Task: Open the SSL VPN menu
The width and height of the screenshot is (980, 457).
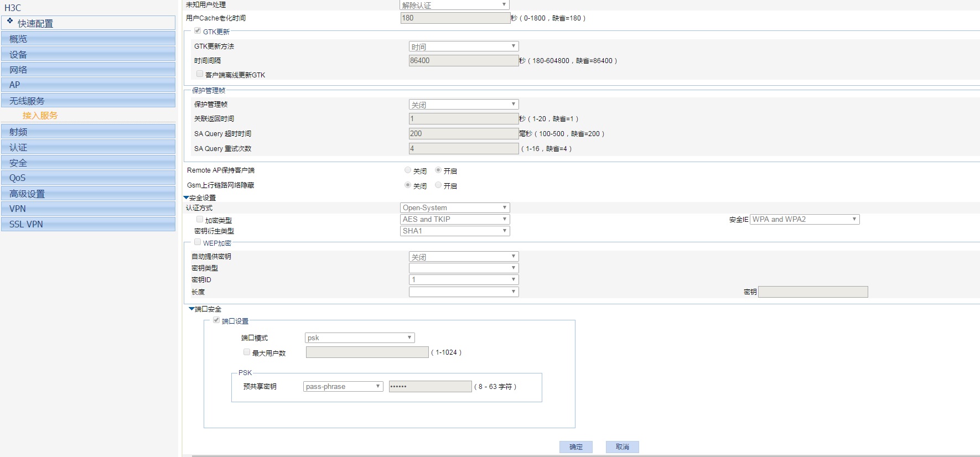Action: (x=89, y=224)
